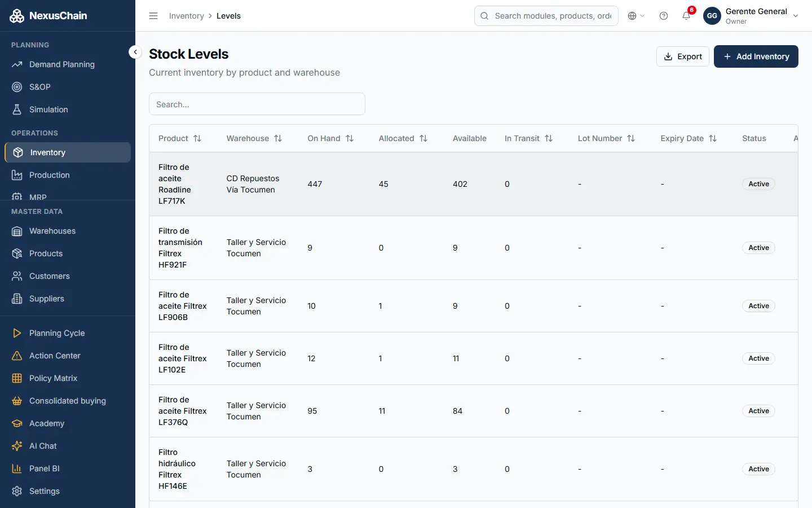Click the Status column header
This screenshot has width=812, height=508.
(x=754, y=138)
